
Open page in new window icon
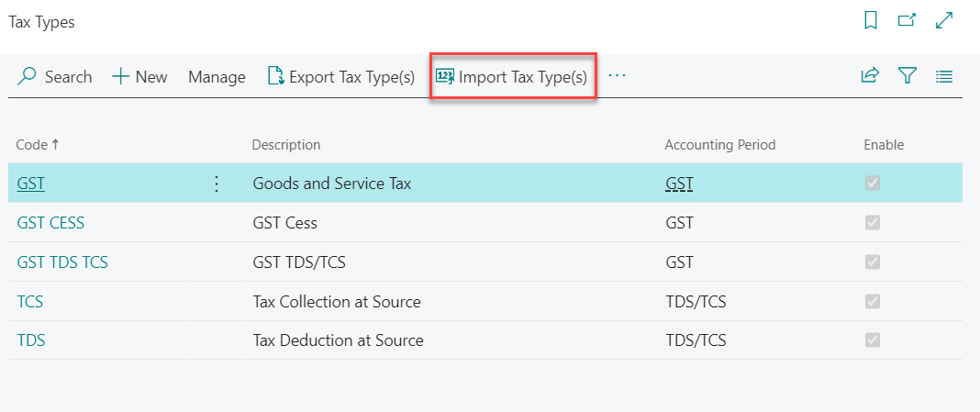coord(907,20)
